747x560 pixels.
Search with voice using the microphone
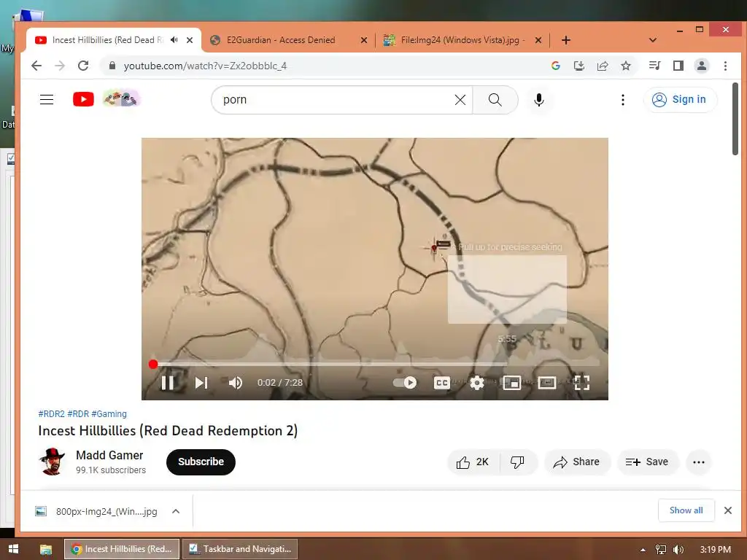[x=539, y=99]
